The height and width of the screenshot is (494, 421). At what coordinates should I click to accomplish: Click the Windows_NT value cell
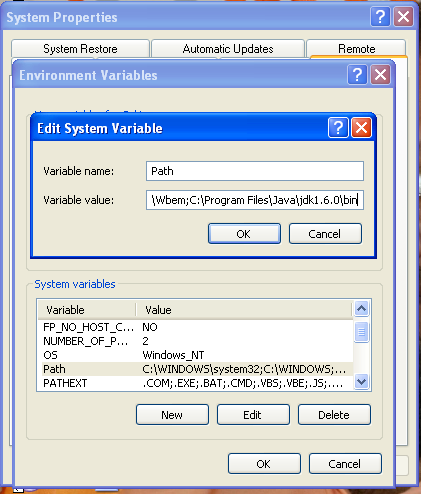pos(173,355)
